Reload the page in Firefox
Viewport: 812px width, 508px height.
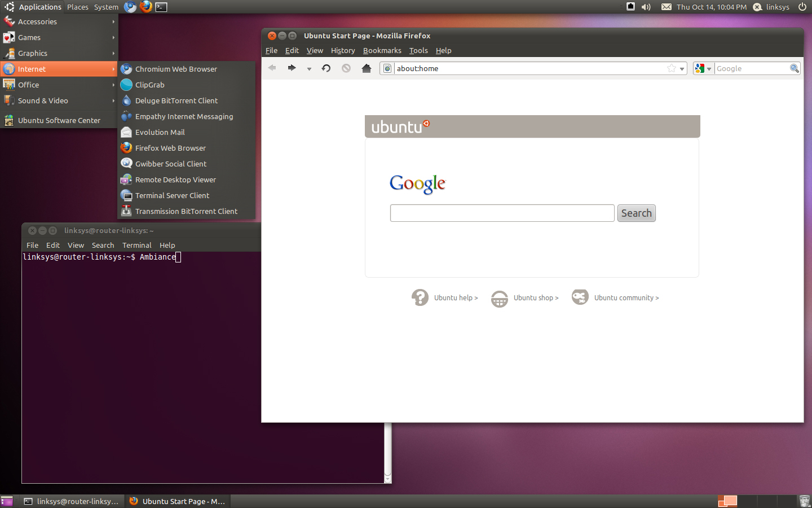point(326,68)
